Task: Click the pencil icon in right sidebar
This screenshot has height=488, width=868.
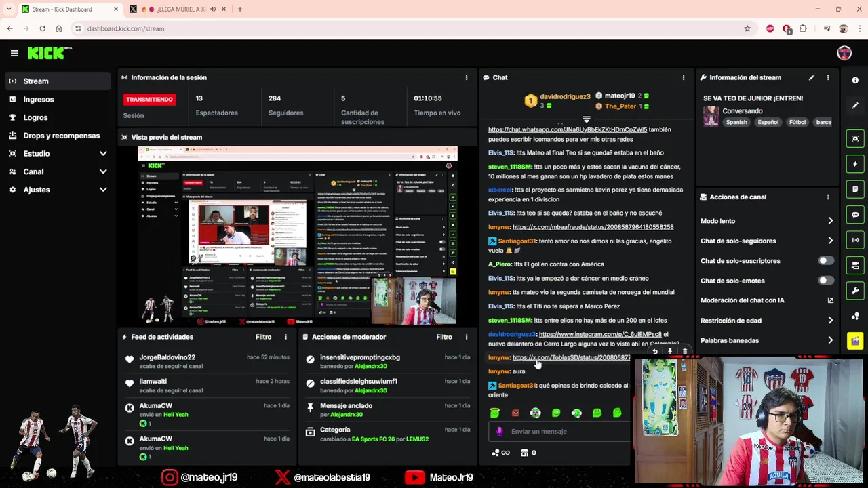Action: point(855,106)
